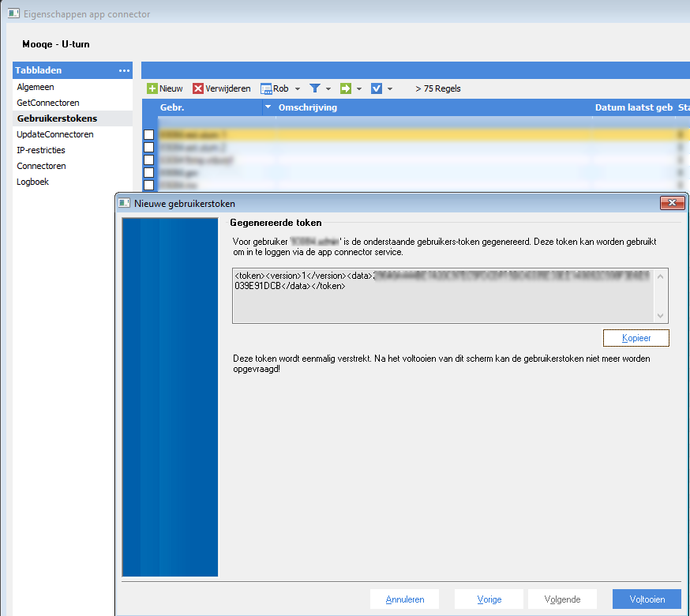Check the third row checkbox in the token list
Screen dimensions: 690x616
[148, 160]
